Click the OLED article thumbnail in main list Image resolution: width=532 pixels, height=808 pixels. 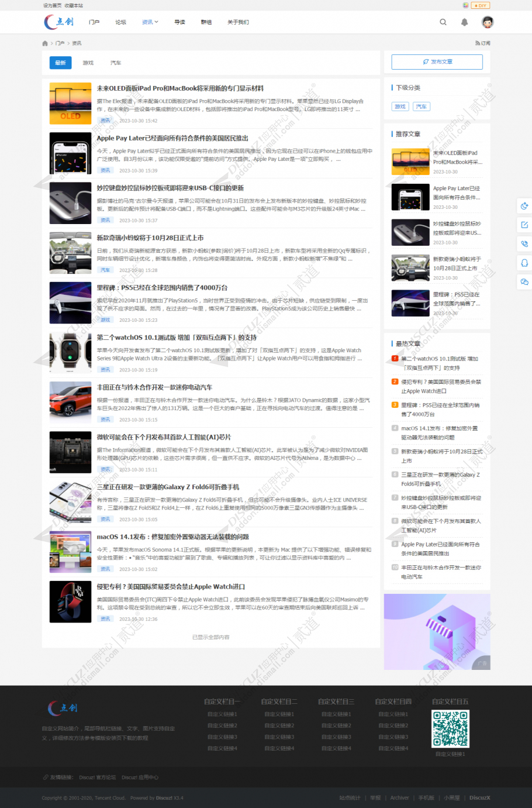click(70, 104)
